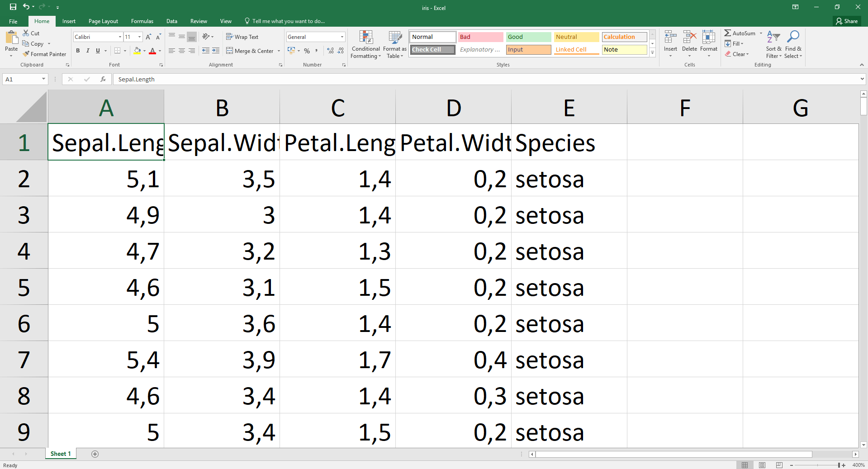The height and width of the screenshot is (469, 868).
Task: Click Merge & Center icon
Action: 230,51
